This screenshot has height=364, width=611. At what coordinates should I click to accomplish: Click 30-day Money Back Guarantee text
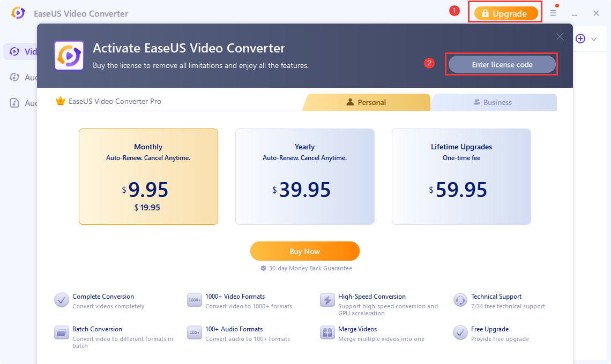310,268
